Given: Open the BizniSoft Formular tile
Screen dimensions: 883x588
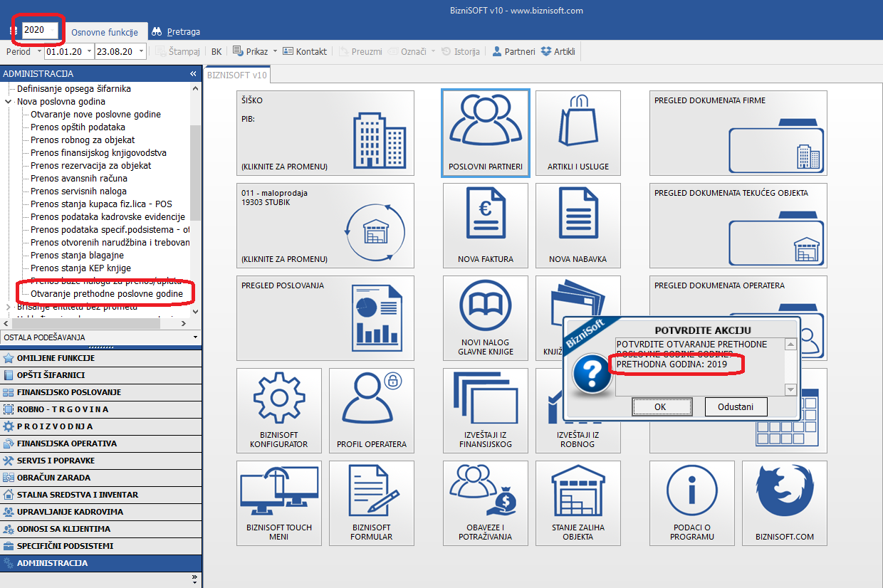Looking at the screenshot, I should click(x=372, y=503).
